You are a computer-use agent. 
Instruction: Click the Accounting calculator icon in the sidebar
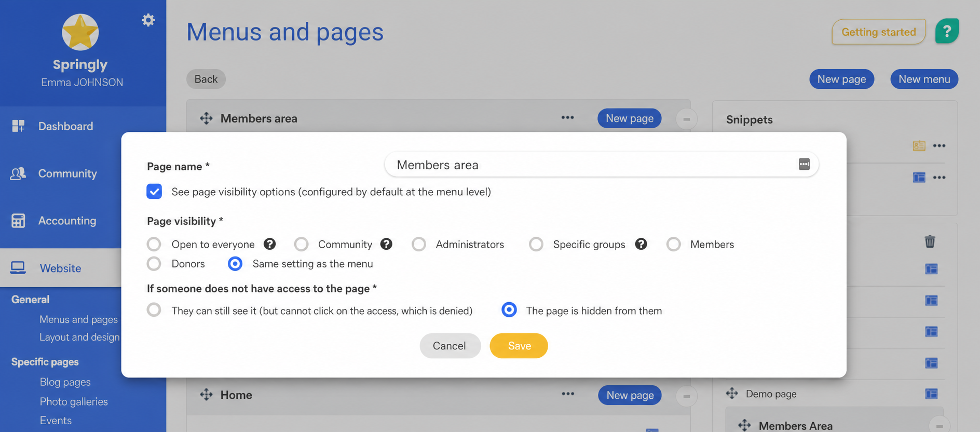(18, 221)
